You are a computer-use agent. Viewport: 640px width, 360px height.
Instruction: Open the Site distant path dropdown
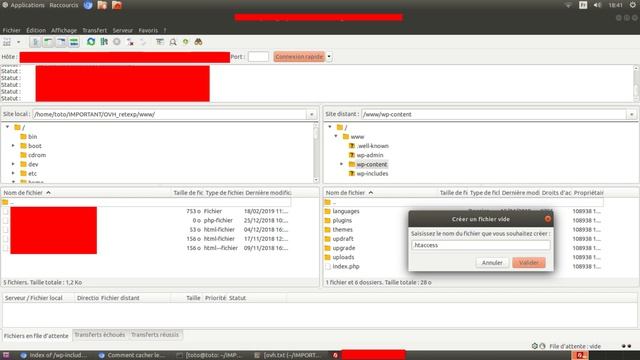631,114
